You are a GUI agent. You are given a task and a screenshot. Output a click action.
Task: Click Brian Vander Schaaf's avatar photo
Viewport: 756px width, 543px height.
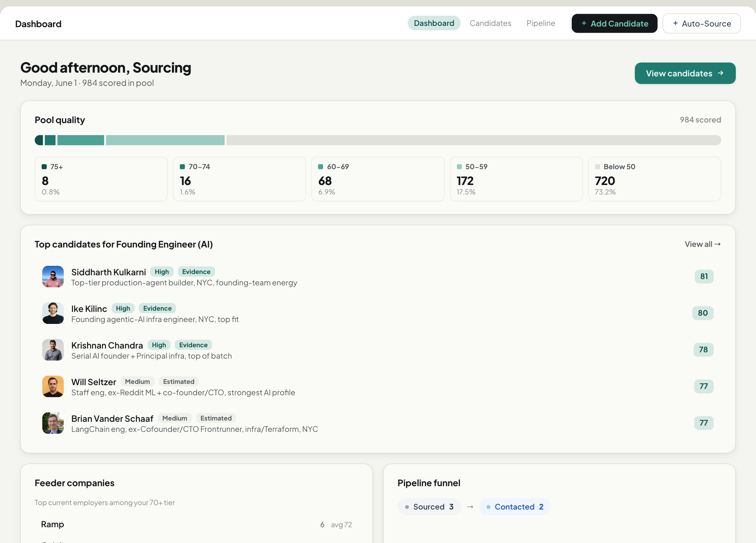(53, 423)
